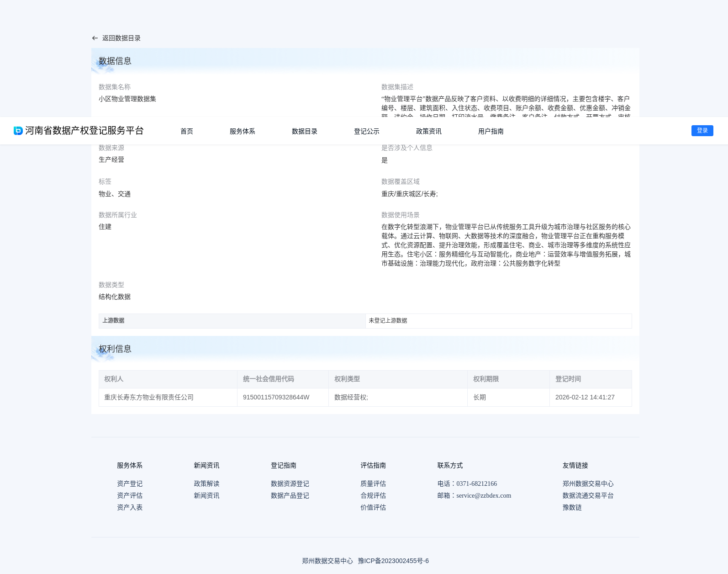The height and width of the screenshot is (574, 728).
Task: Open footer link 政策解读
Action: pos(206,484)
